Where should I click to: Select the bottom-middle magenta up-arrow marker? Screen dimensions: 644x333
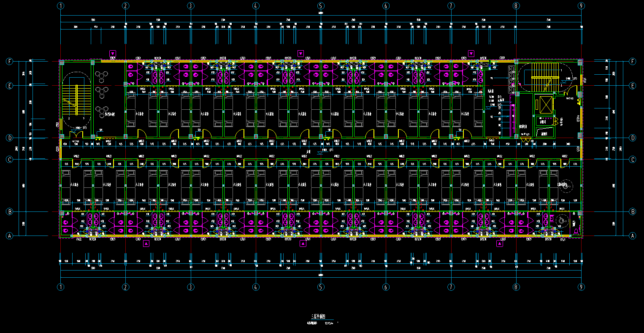[x=303, y=244]
